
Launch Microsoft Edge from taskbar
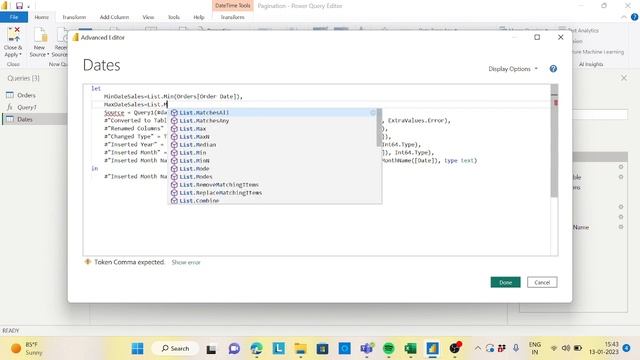pyautogui.click(x=256, y=349)
